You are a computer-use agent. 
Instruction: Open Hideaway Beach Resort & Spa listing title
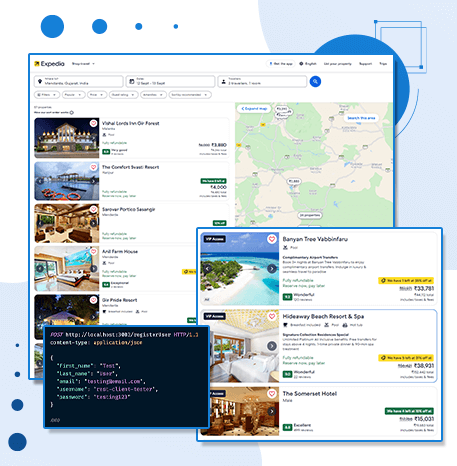(x=323, y=316)
